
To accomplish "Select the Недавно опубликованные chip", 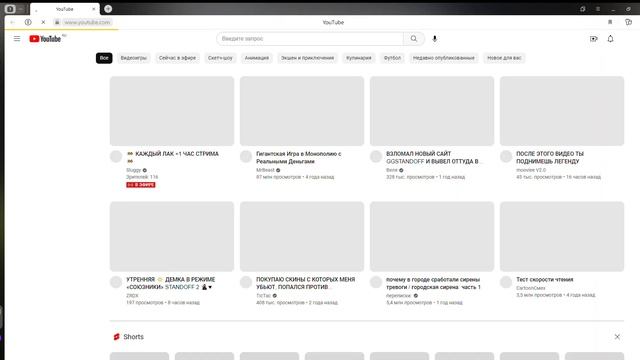I will pyautogui.click(x=444, y=58).
